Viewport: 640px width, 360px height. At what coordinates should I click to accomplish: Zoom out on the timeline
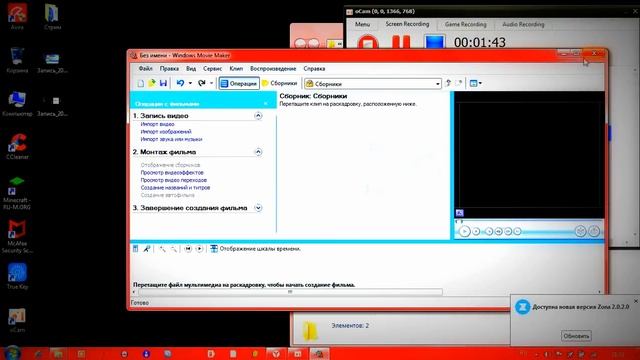[173, 249]
